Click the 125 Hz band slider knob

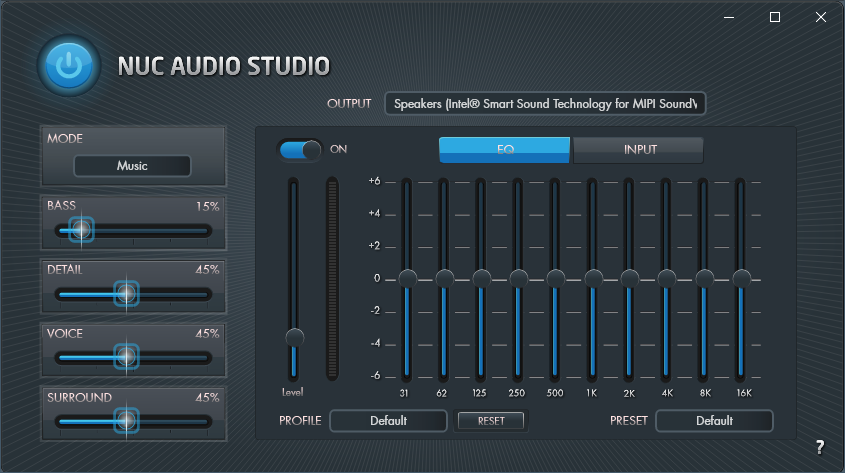tap(482, 279)
